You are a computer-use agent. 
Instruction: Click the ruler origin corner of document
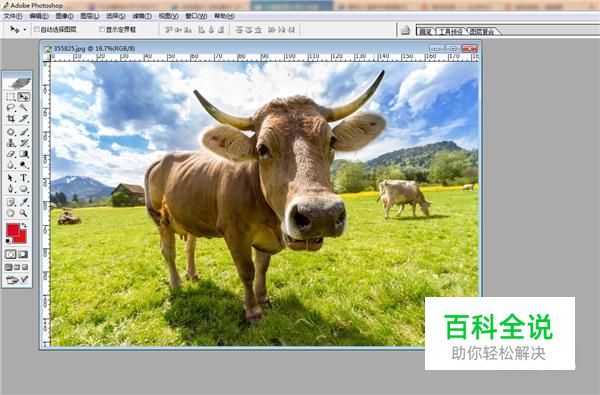point(47,58)
